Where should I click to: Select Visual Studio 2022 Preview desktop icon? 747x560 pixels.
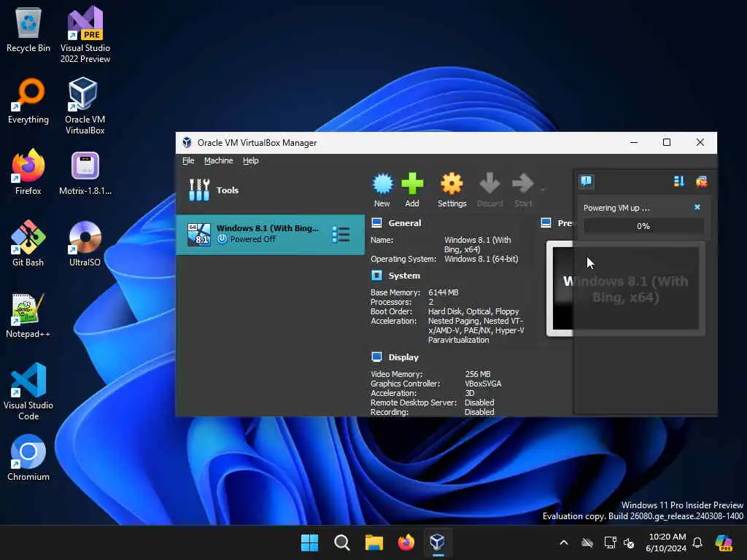click(x=85, y=35)
